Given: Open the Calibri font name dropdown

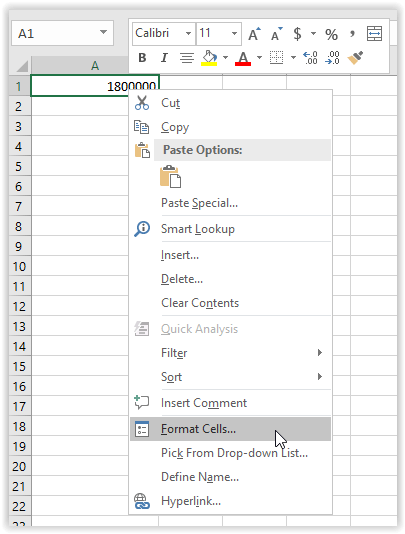Looking at the screenshot, I should point(188,33).
